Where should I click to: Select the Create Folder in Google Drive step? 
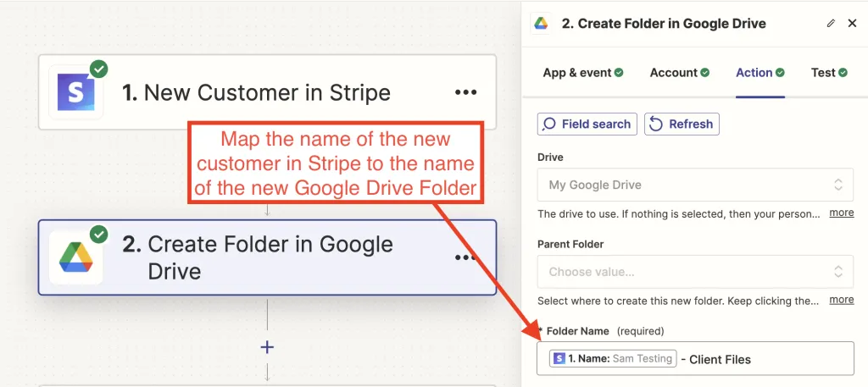[267, 257]
